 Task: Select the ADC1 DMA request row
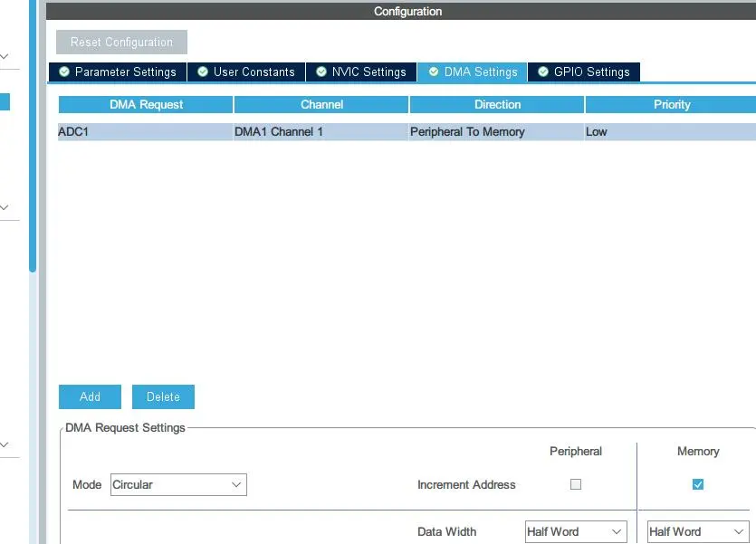[145, 132]
